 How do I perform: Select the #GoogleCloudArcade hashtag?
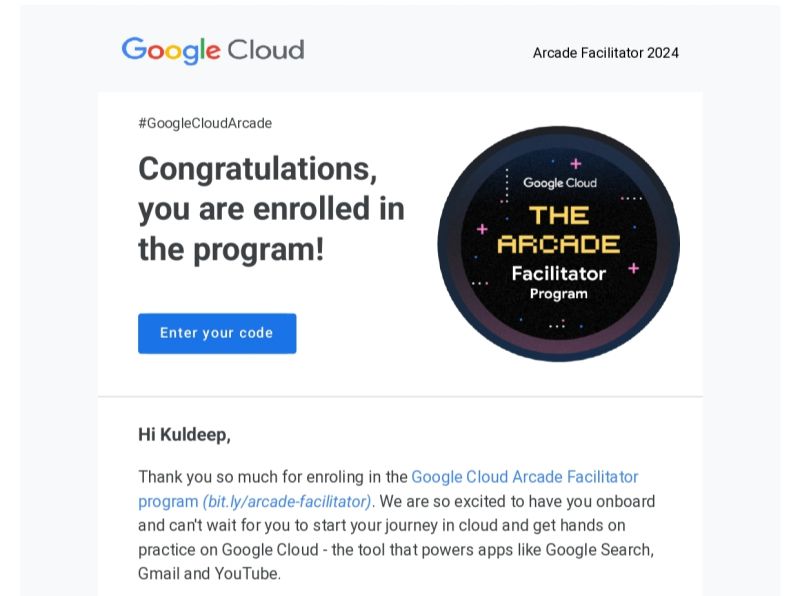[204, 123]
